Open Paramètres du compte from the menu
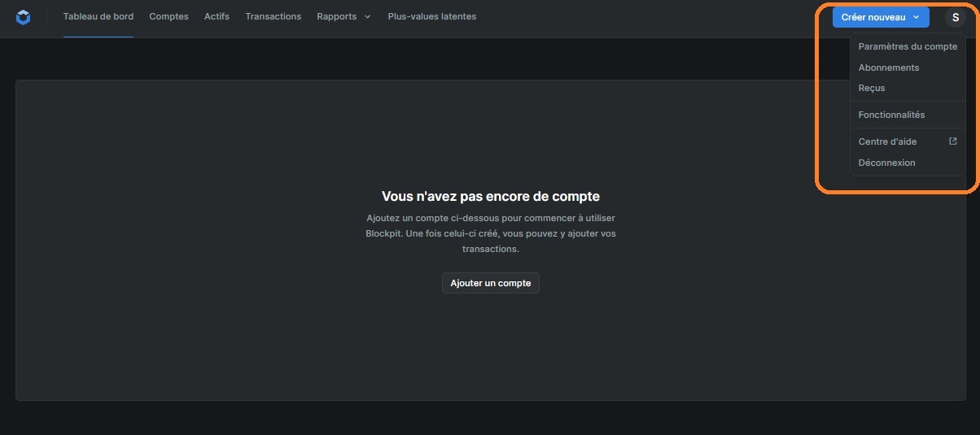 pyautogui.click(x=908, y=47)
